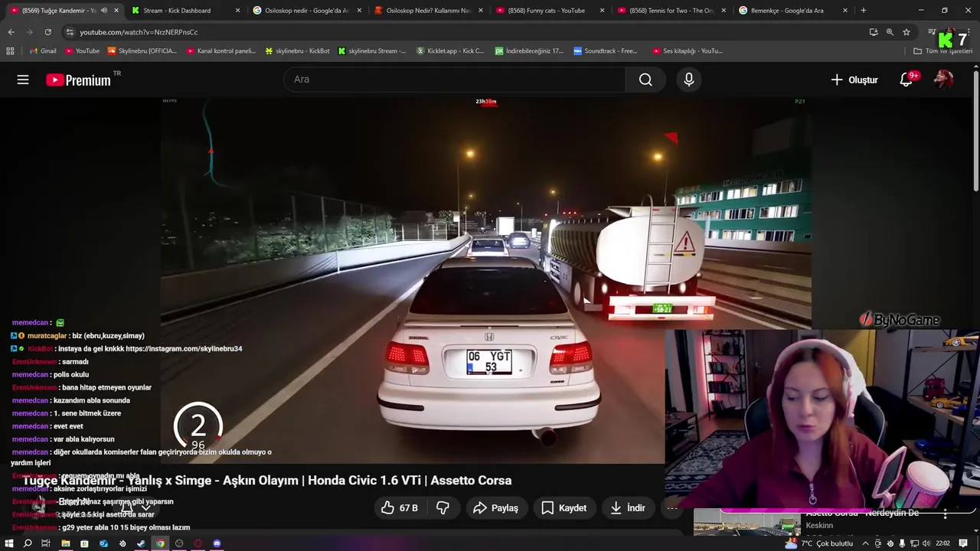The width and height of the screenshot is (980, 551).
Task: Open File Explorer from taskbar
Action: [66, 543]
